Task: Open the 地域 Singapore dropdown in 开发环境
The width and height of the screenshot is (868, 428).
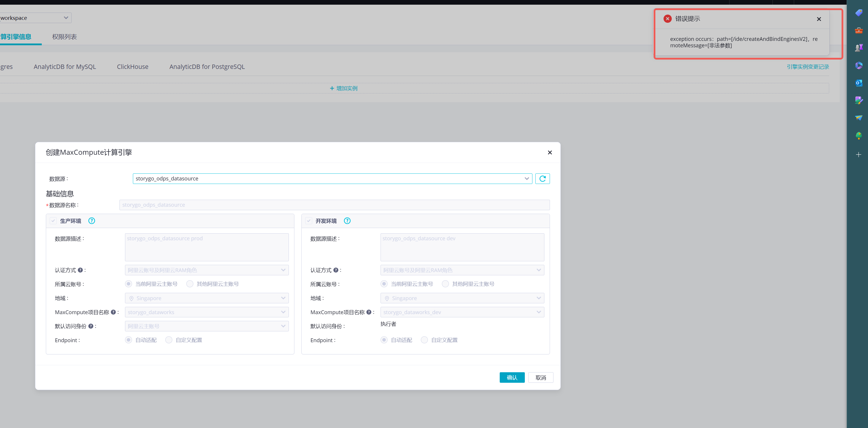Action: (462, 298)
